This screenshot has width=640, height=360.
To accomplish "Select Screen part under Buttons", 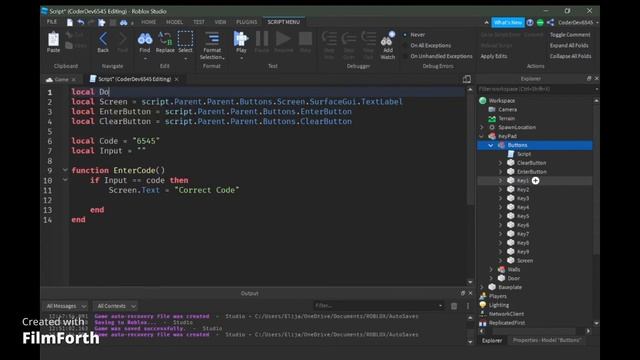I will tap(524, 260).
